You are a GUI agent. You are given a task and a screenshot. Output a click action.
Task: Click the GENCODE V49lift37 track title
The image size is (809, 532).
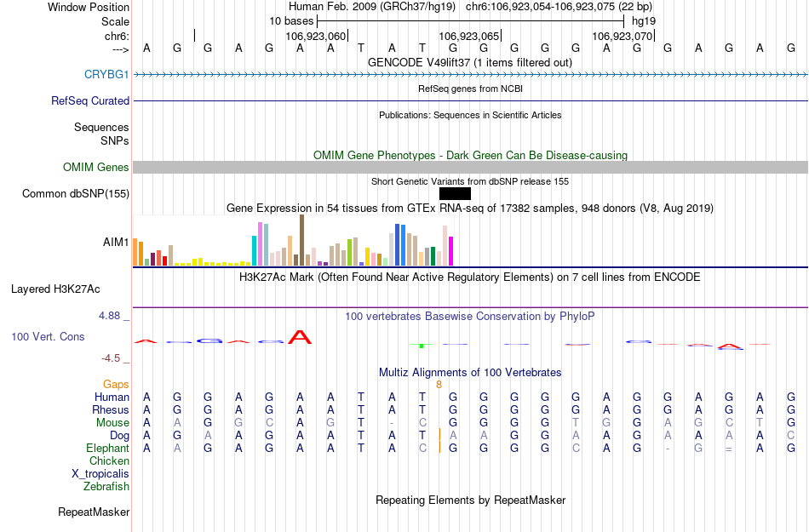tap(470, 63)
